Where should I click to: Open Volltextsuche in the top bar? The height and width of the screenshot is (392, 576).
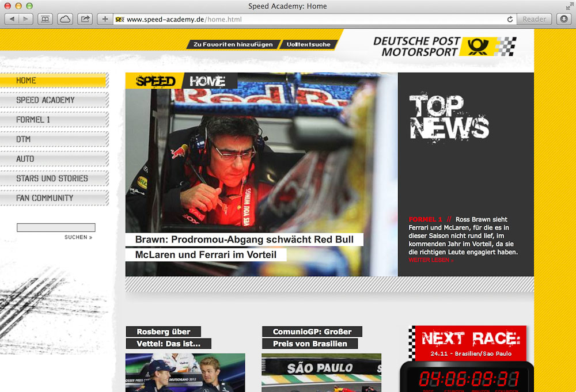(x=309, y=44)
